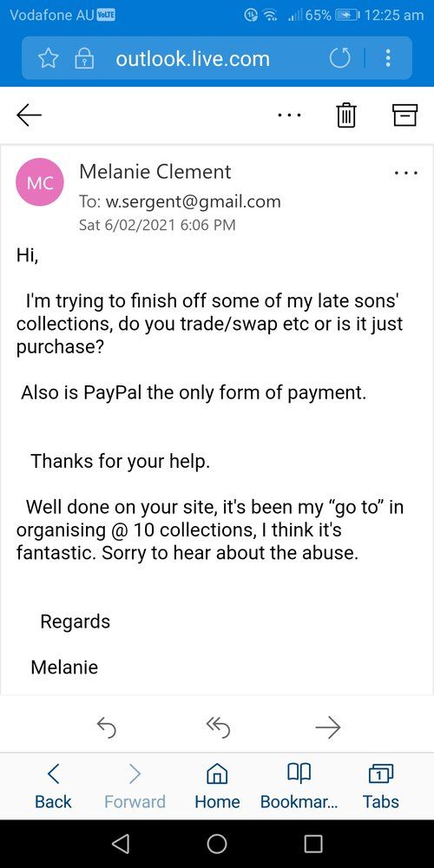Open the Bookmarks panel
The image size is (434, 868).
[299, 786]
